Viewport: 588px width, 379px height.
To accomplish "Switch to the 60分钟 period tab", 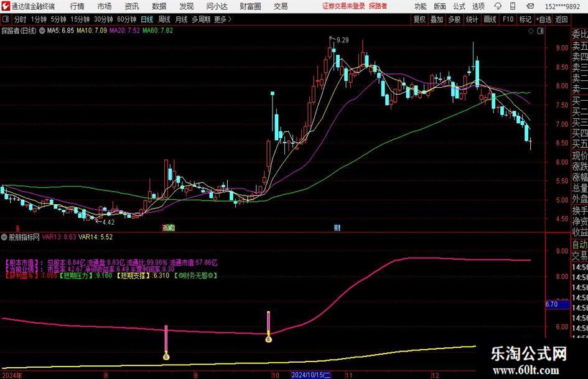I will coord(127,19).
